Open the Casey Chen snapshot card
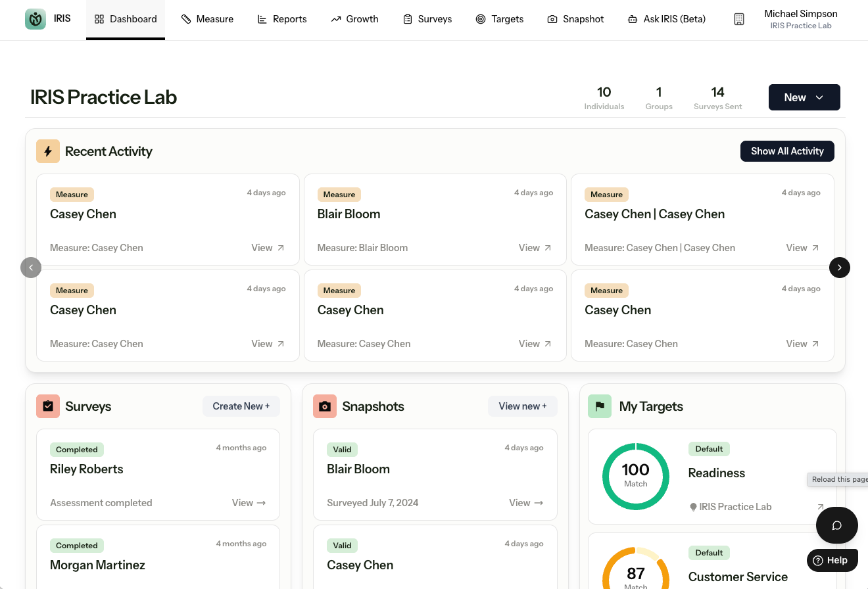The image size is (868, 589). 435,557
